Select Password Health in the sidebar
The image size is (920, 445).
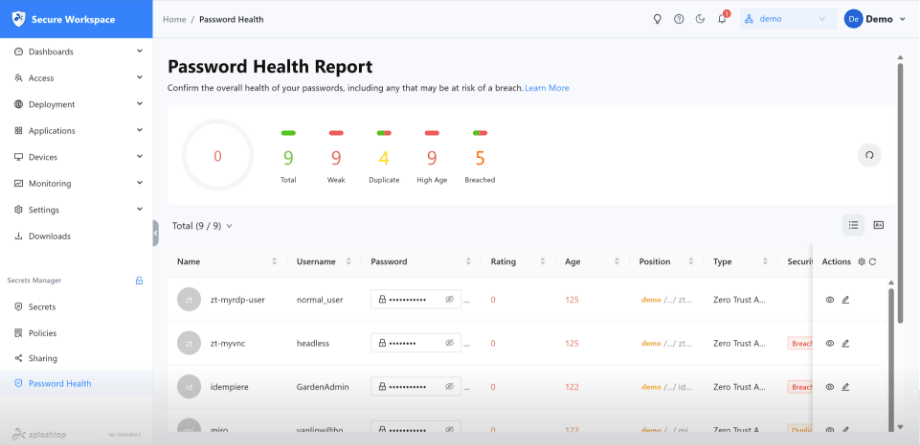tap(76, 383)
